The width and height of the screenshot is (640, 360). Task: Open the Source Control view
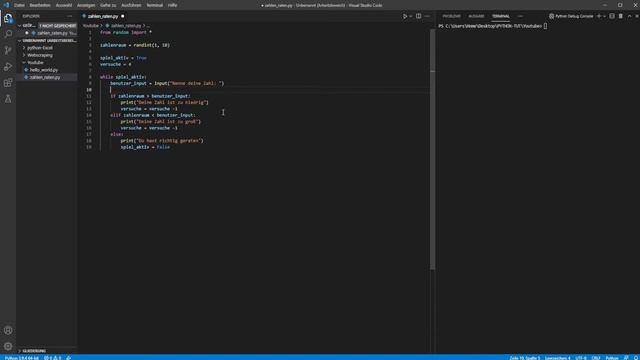click(8, 50)
